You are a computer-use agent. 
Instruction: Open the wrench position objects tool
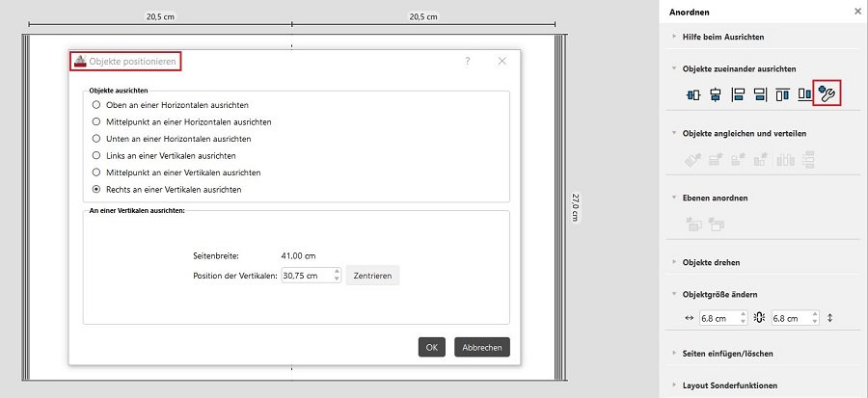pyautogui.click(x=827, y=94)
